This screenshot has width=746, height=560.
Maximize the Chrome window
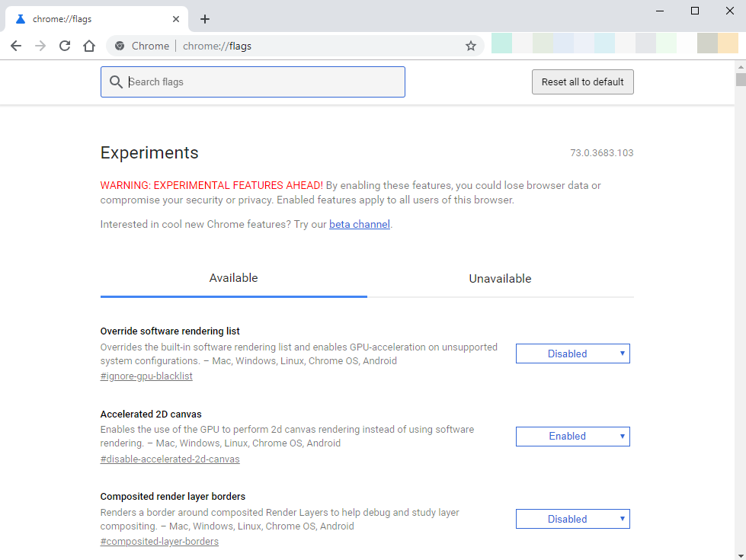coord(695,11)
